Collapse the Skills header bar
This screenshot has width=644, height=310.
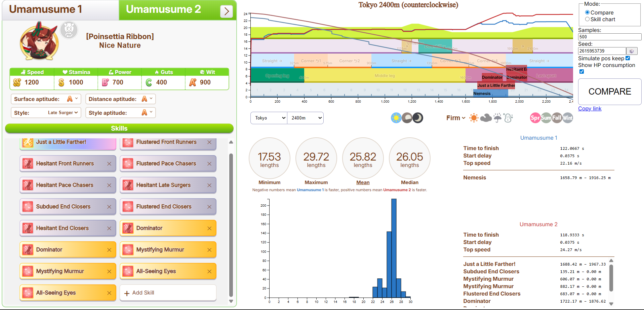(x=119, y=128)
